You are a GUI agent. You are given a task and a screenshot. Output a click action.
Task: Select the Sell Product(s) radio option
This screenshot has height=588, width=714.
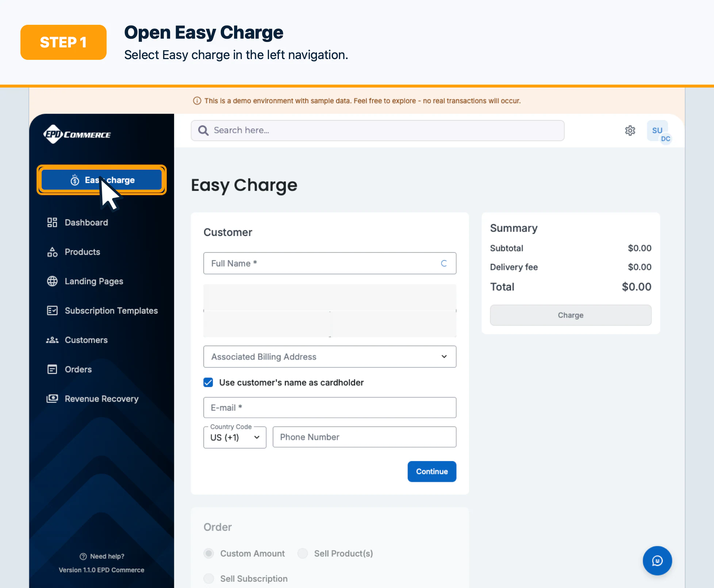click(303, 553)
